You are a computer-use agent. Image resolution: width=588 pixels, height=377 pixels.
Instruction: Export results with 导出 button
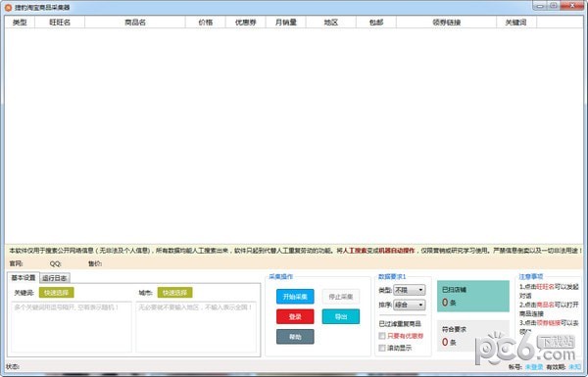(x=340, y=316)
